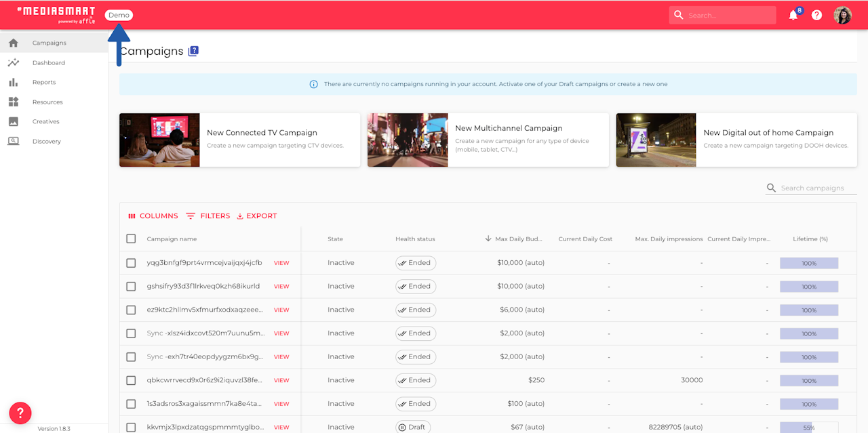Viewport: 868px width, 433px height.
Task: Click the Campaigns help book icon
Action: coord(193,51)
